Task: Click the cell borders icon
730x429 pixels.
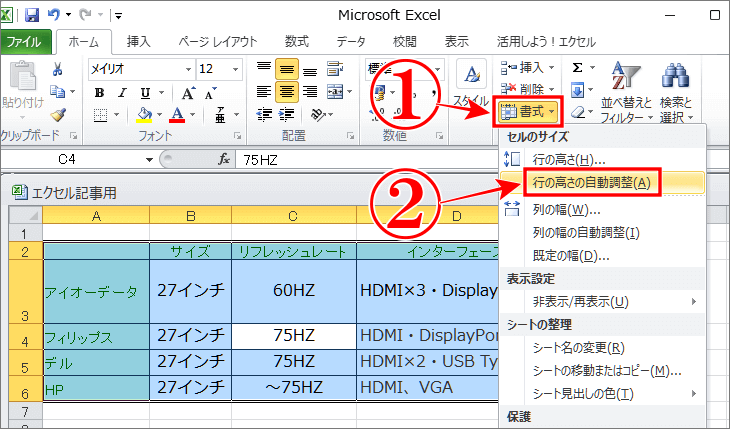Action: coord(101,115)
